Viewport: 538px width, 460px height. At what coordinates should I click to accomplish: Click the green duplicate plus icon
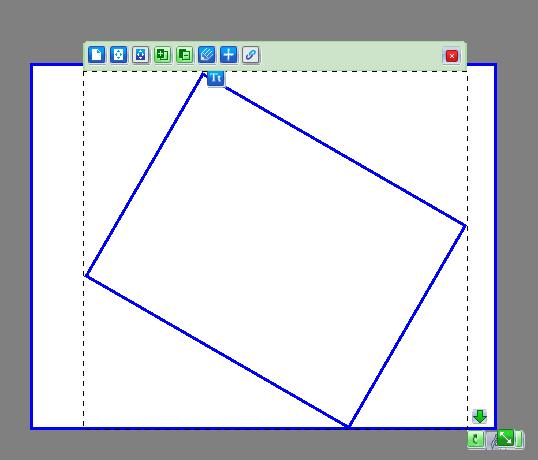(x=162, y=55)
